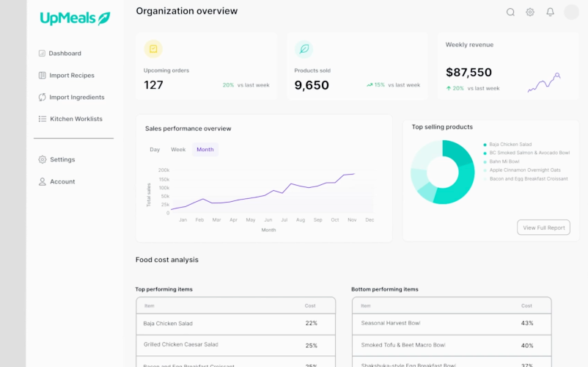Viewport: 588px width, 367px height.
Task: Switch sales chart to Day view
Action: pyautogui.click(x=155, y=149)
